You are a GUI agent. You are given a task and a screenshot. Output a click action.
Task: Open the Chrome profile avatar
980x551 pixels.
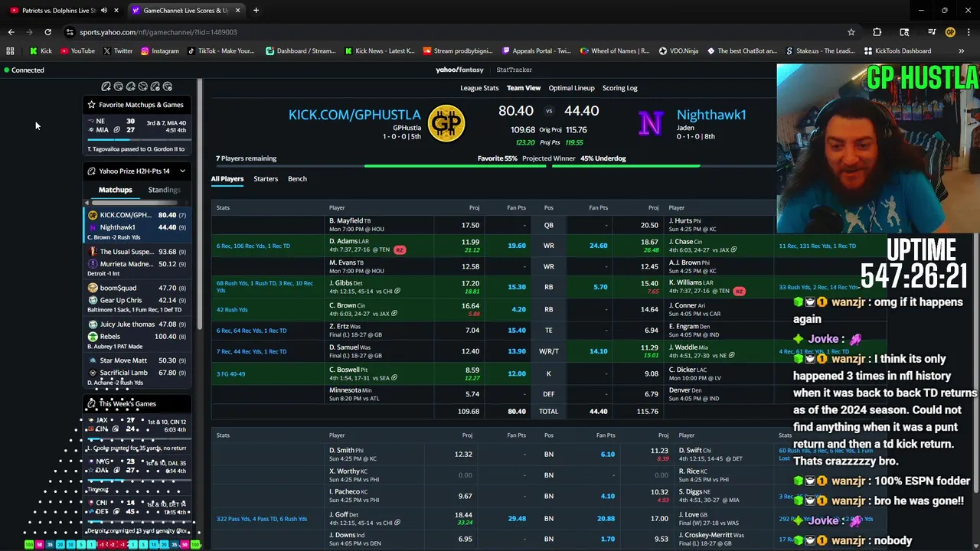coord(950,32)
